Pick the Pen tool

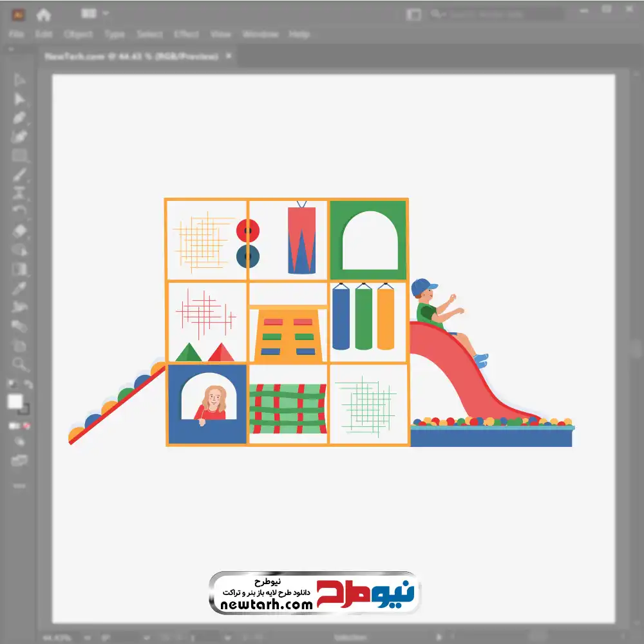tap(19, 118)
